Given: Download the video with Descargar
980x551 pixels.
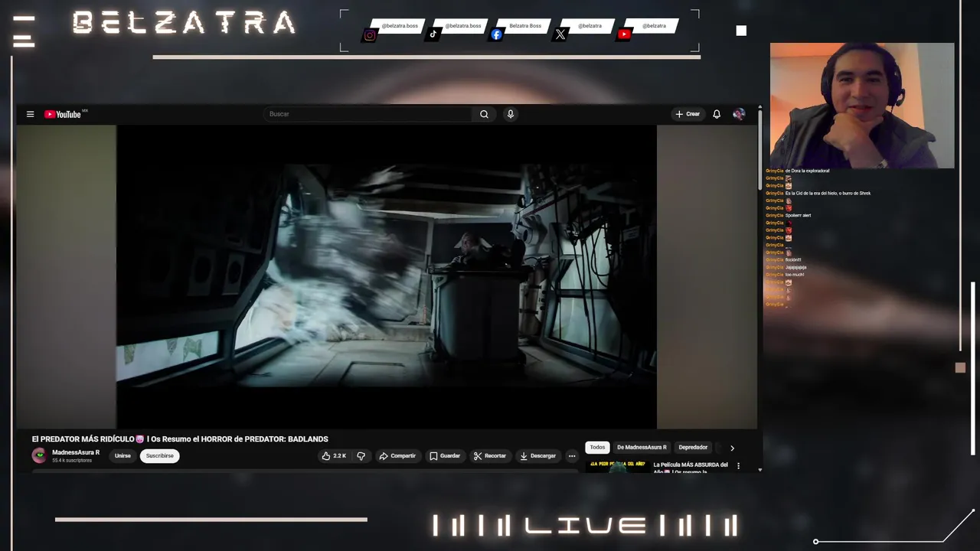Looking at the screenshot, I should click(x=538, y=456).
